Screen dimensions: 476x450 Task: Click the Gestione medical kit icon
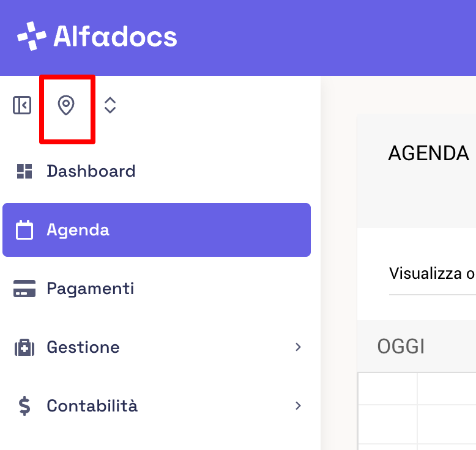pos(24,347)
